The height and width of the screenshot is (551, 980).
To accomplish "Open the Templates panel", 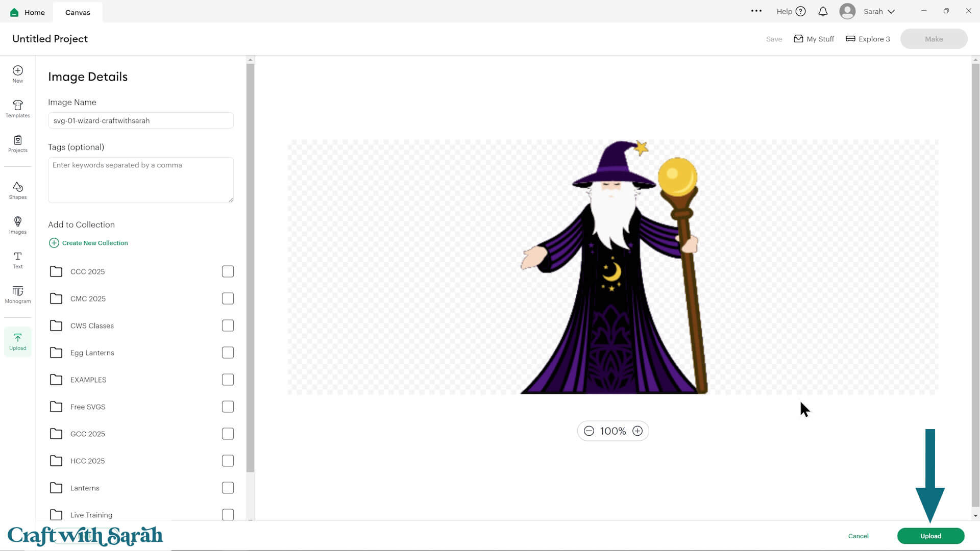I will [x=17, y=109].
